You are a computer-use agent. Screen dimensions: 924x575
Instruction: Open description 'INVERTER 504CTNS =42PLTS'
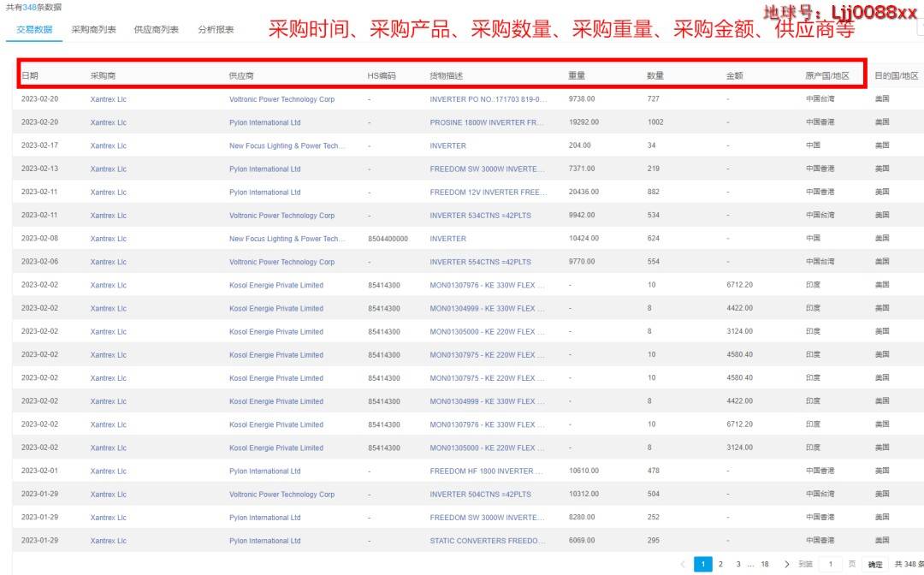tap(480, 495)
